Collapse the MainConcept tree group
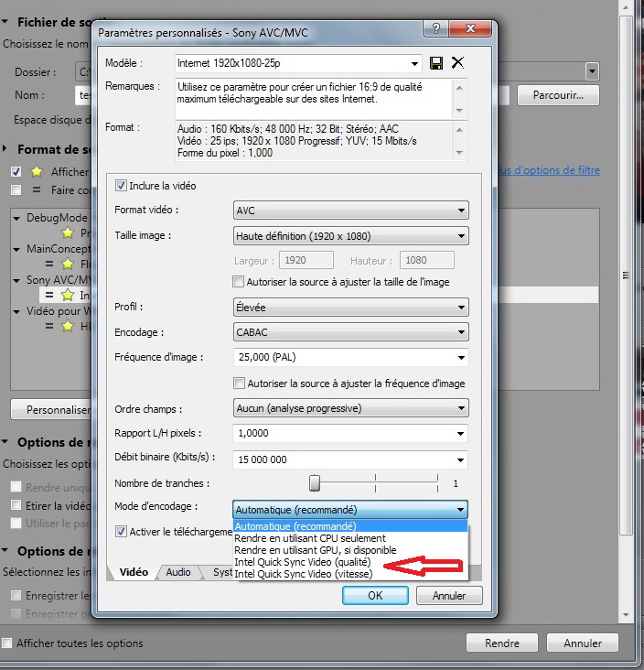The image size is (644, 670). coord(16,249)
